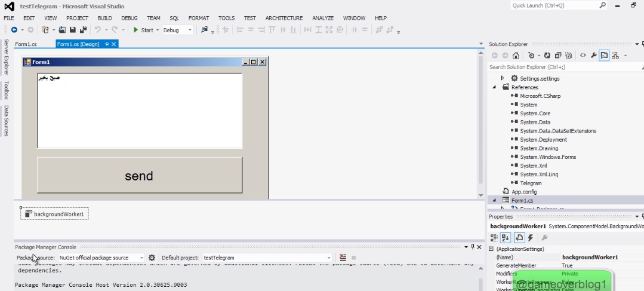Open the Server Explorer side tab
644x291 pixels.
6,57
